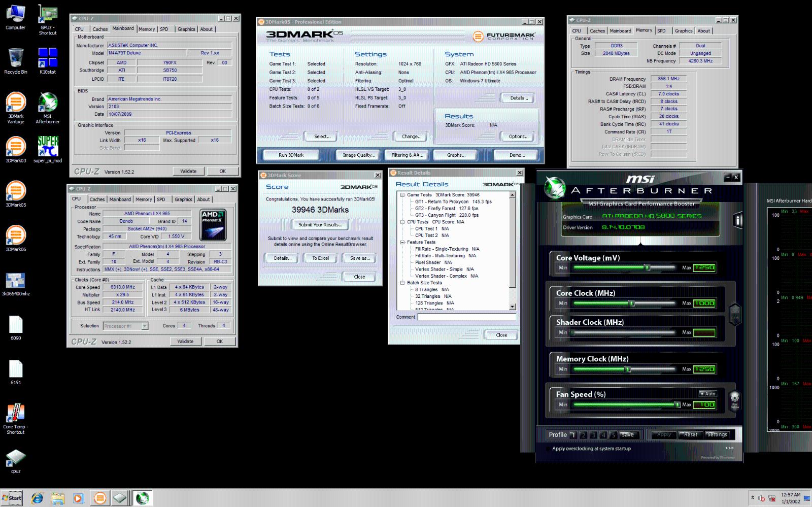Select Afterburner profile slot 2

click(x=583, y=435)
